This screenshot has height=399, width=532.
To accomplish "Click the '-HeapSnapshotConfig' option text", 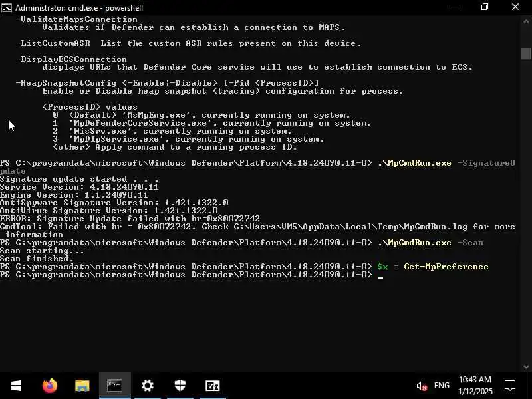I will [x=66, y=82].
